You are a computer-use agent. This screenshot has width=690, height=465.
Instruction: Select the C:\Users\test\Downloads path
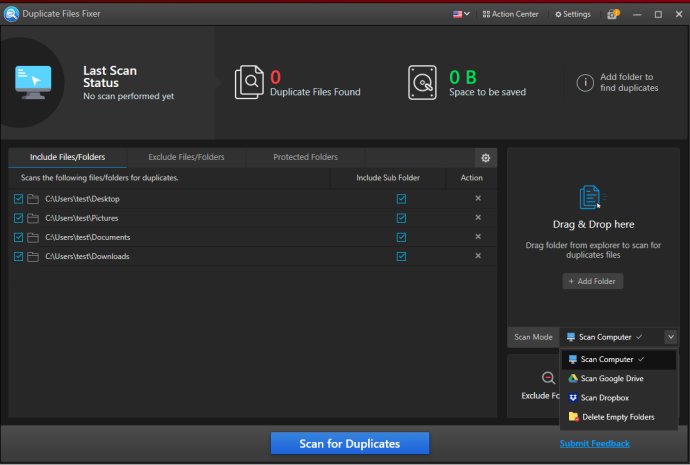tap(87, 256)
